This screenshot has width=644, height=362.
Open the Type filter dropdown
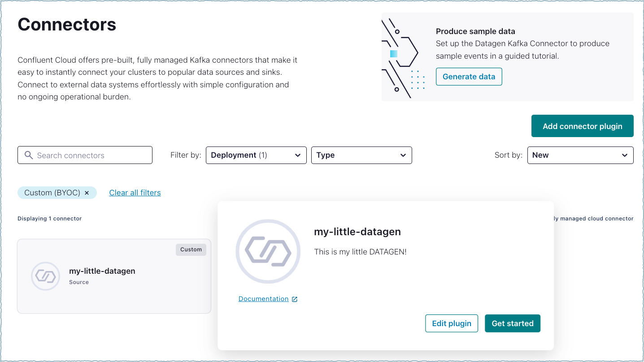tap(361, 155)
